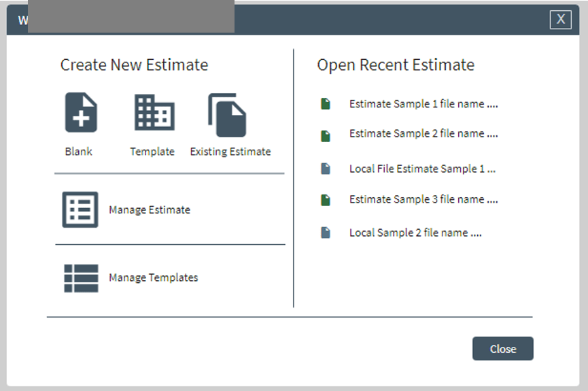Click file icon beside Local File Estimate Sample 1
Image resolution: width=588 pixels, height=391 pixels.
(x=326, y=169)
